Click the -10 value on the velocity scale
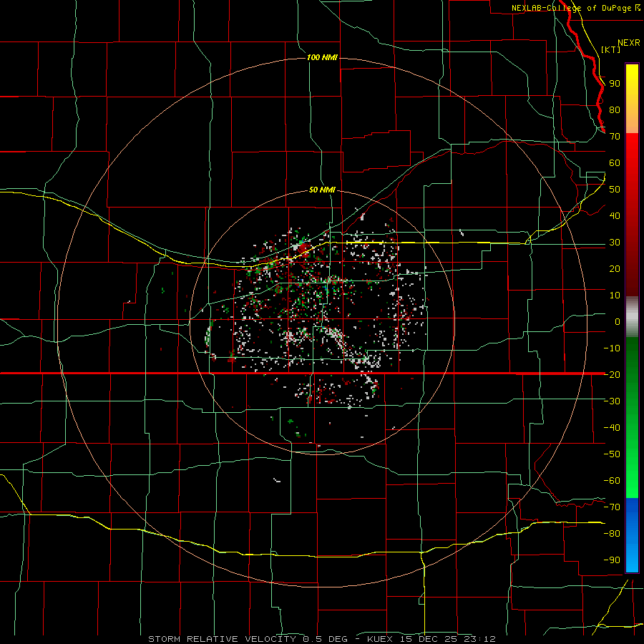Image resolution: width=644 pixels, height=644 pixels. tap(612, 348)
